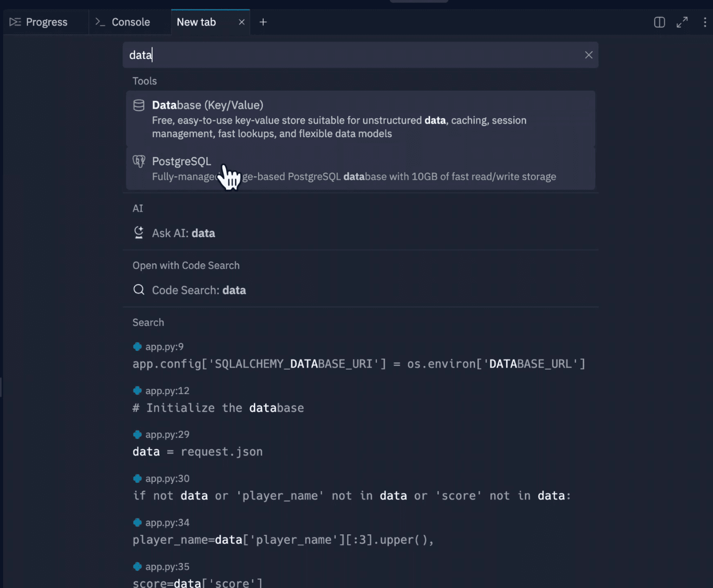Clear the search field text
This screenshot has height=588, width=713.
pos(588,55)
